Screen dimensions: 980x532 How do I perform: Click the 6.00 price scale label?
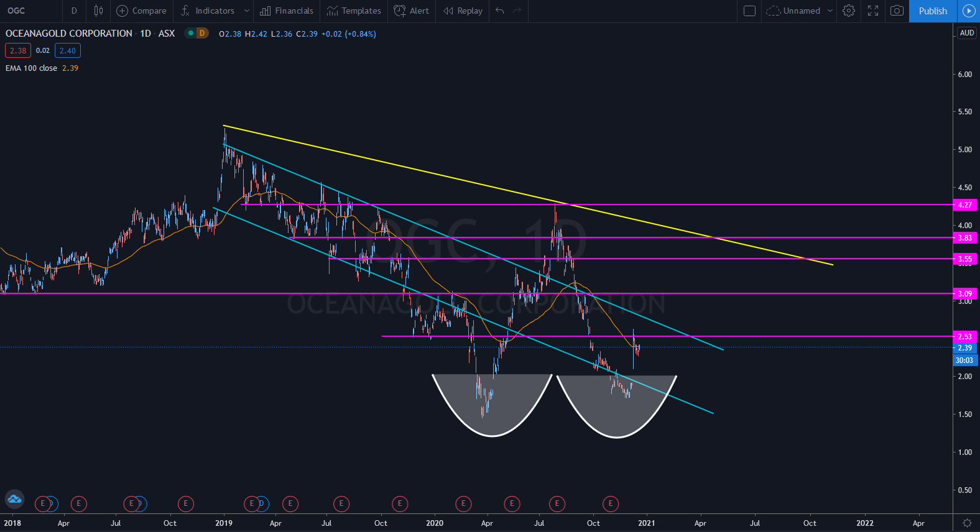click(965, 75)
